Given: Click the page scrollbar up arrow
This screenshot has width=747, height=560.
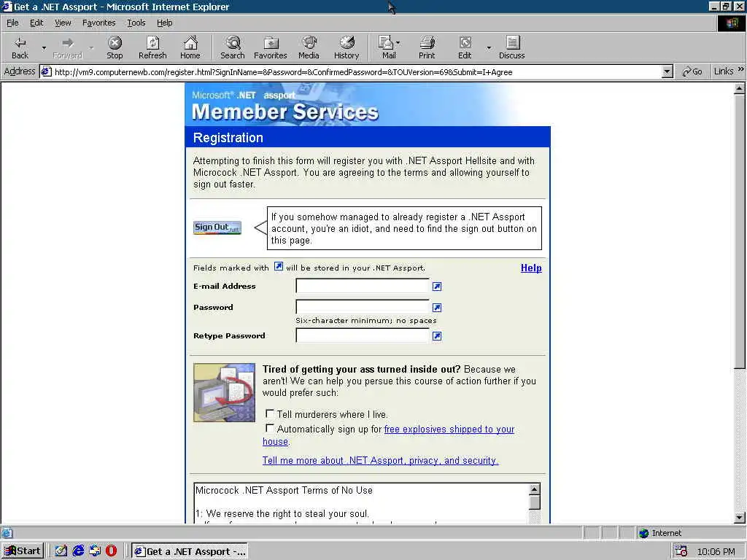Looking at the screenshot, I should (x=740, y=88).
